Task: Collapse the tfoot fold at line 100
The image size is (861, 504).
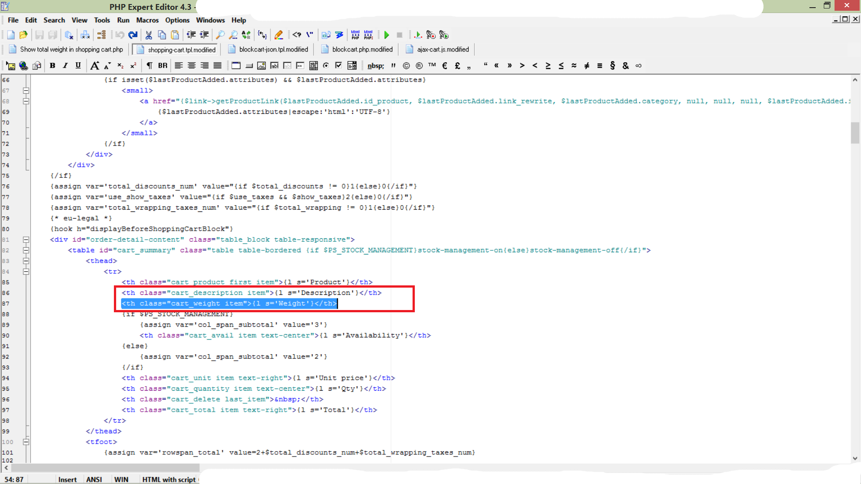Action: 26,442
